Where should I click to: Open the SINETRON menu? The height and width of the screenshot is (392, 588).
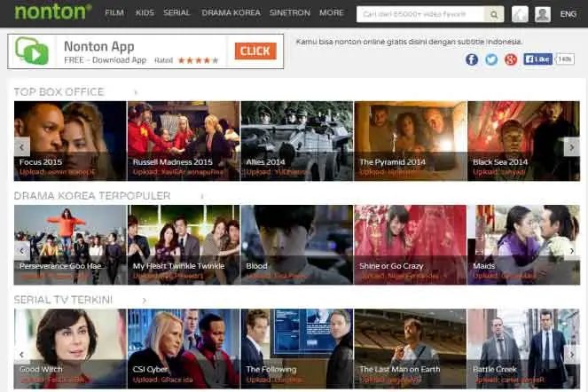[290, 12]
